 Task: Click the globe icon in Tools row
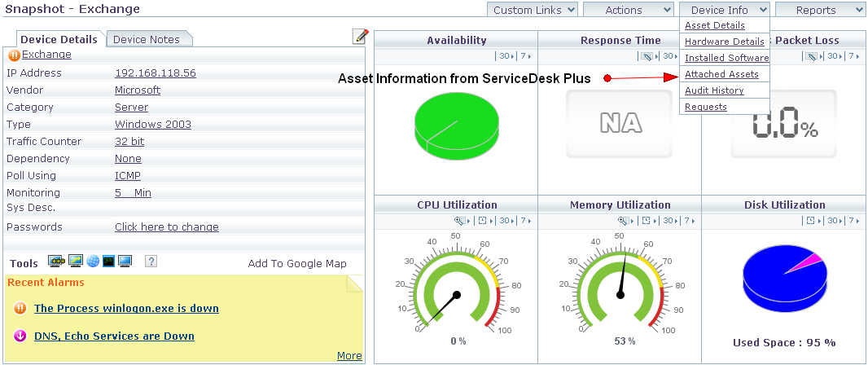(x=93, y=262)
